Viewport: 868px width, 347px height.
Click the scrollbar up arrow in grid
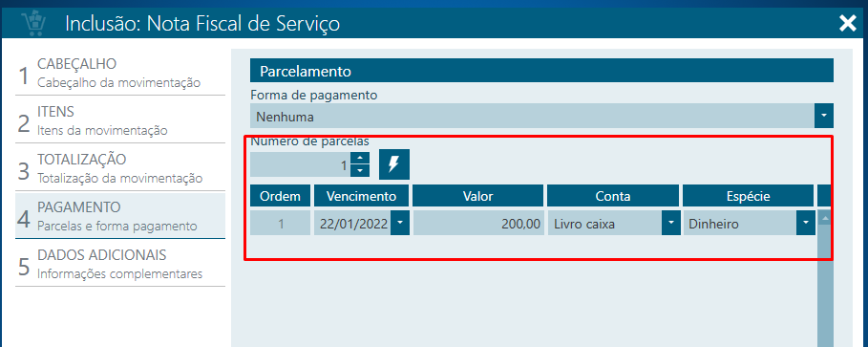point(825,218)
